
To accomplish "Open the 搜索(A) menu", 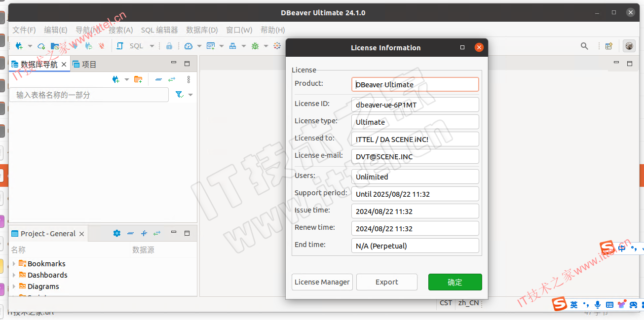I will coord(121,30).
